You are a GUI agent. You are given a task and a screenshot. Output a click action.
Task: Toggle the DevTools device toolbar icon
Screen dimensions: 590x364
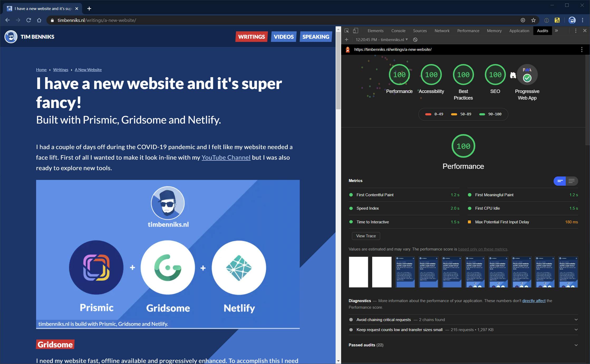coord(356,31)
